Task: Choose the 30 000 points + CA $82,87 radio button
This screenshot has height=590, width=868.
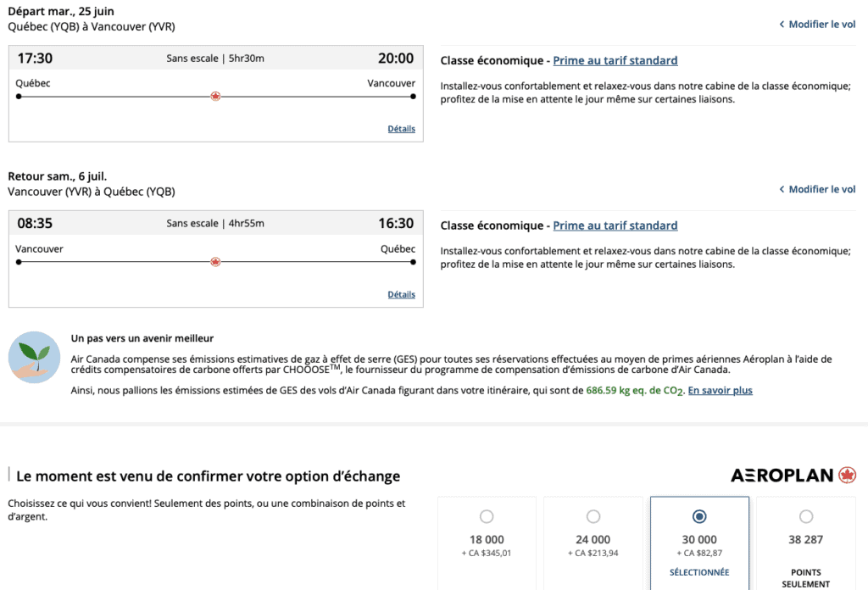Action: pyautogui.click(x=699, y=516)
